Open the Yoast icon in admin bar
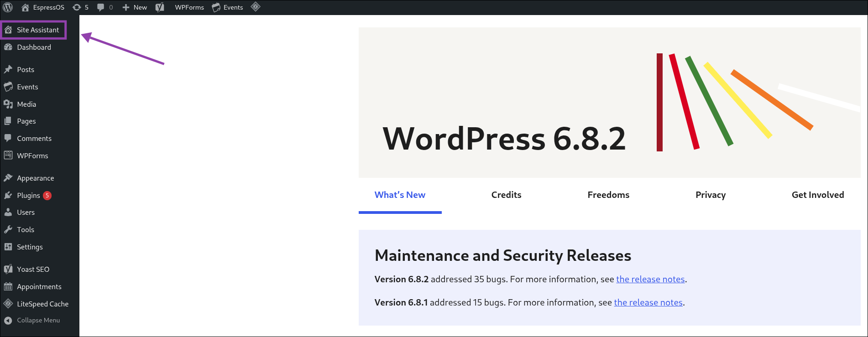 pos(160,7)
